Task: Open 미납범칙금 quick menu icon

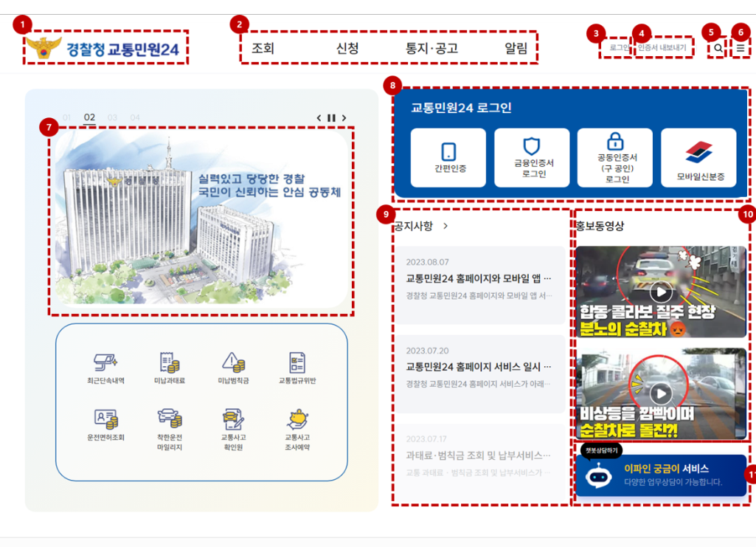Action: pyautogui.click(x=233, y=368)
